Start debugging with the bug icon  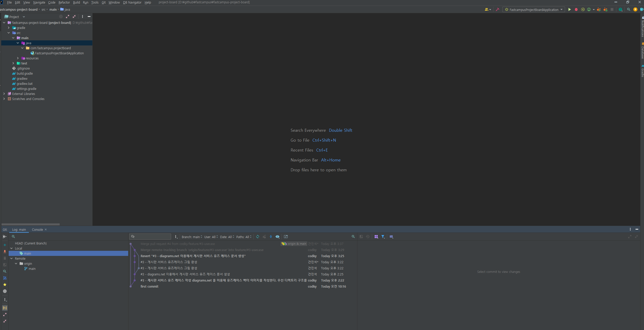pos(576,10)
